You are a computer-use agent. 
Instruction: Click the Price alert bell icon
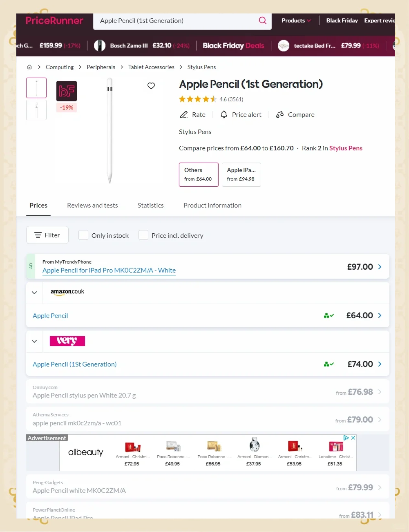[224, 115]
